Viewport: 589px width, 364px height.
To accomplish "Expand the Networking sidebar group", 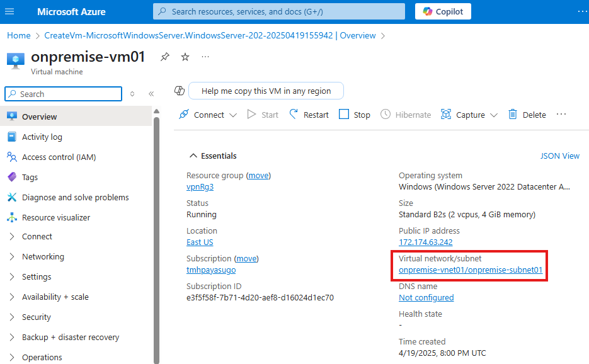I will point(12,256).
